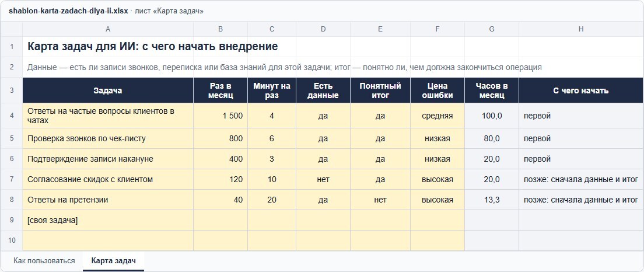Screen dimensions: 644x272
Task: Click «позже: сначала данные и итог» in the претензии row
Action: pos(581,200)
